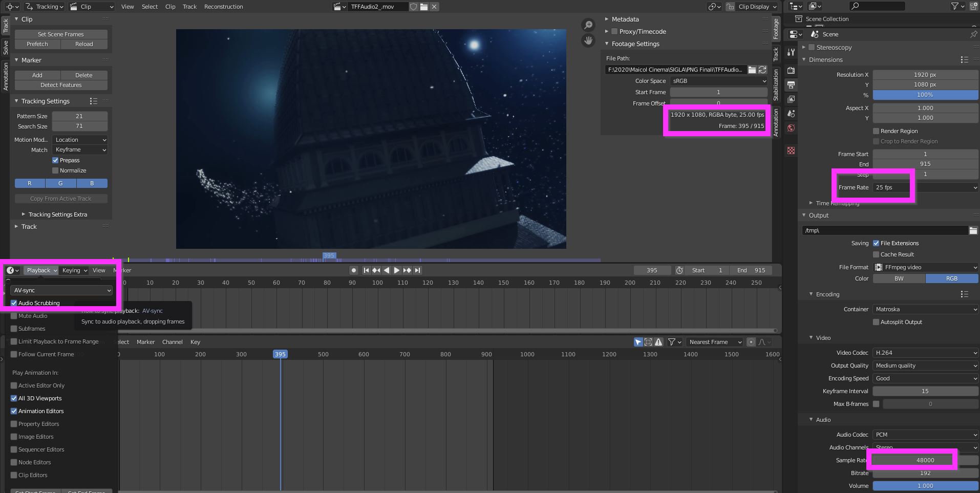
Task: Open the Tool properties tab (wrench icon)
Action: point(791,52)
